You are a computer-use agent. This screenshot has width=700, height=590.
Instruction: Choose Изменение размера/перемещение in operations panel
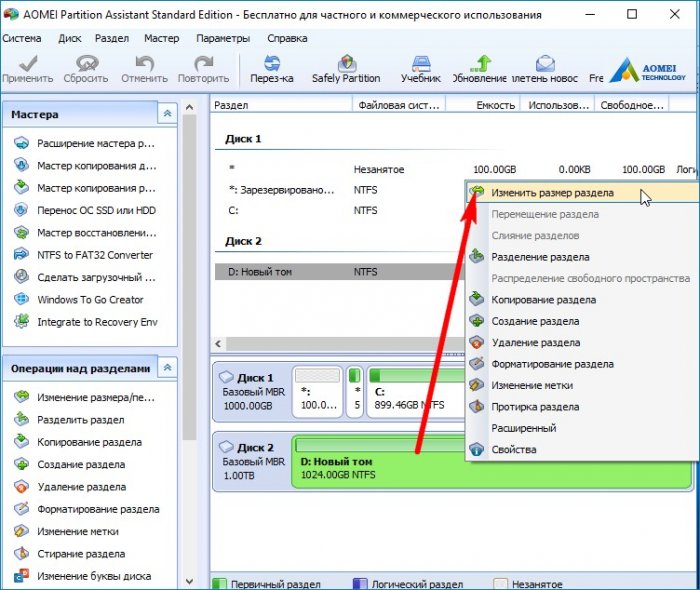[x=84, y=397]
